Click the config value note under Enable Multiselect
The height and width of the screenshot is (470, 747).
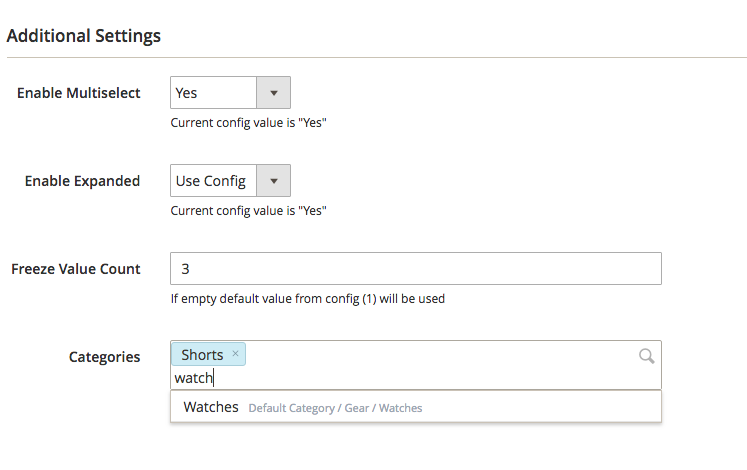tap(248, 122)
